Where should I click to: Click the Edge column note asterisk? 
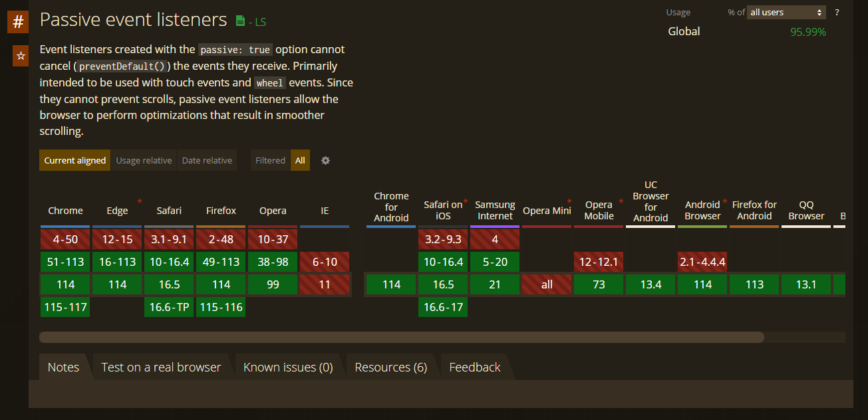coord(140,201)
